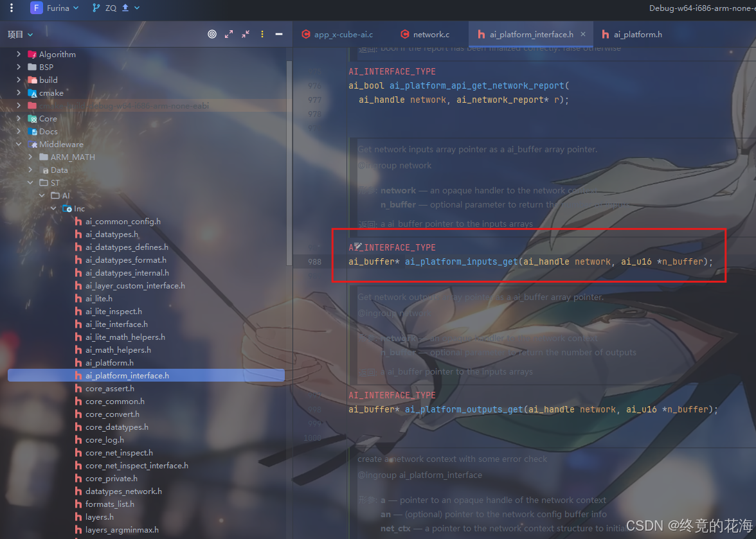This screenshot has width=756, height=539.
Task: Open the Furina project dropdown
Action: coord(55,8)
